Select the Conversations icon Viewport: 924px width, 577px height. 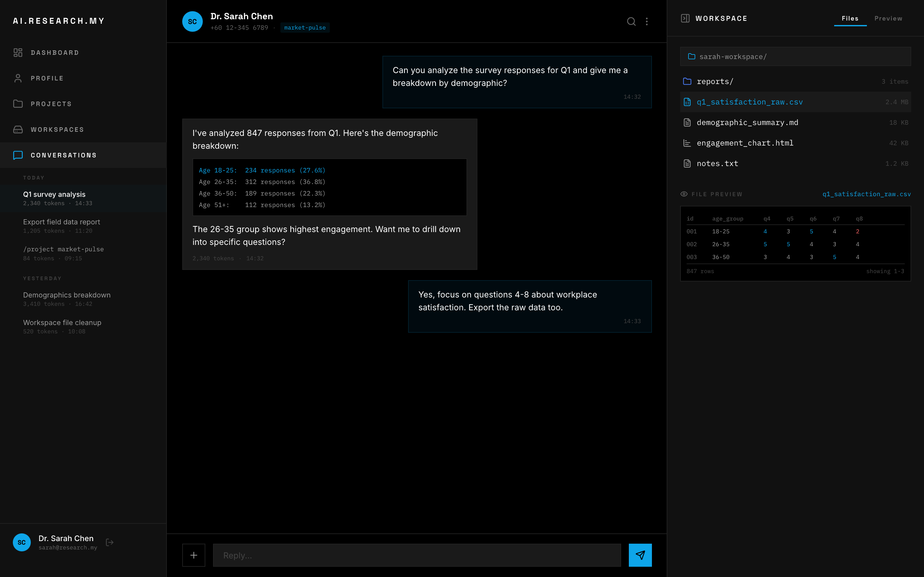[18, 155]
